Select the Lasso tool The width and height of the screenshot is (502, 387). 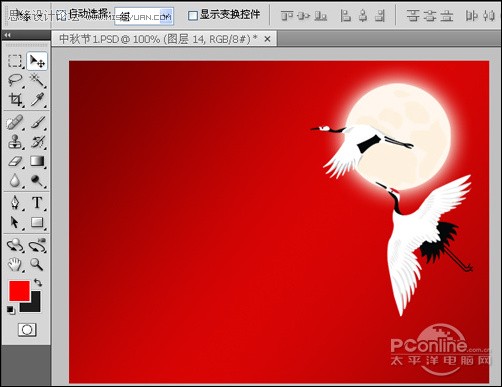[x=15, y=80]
